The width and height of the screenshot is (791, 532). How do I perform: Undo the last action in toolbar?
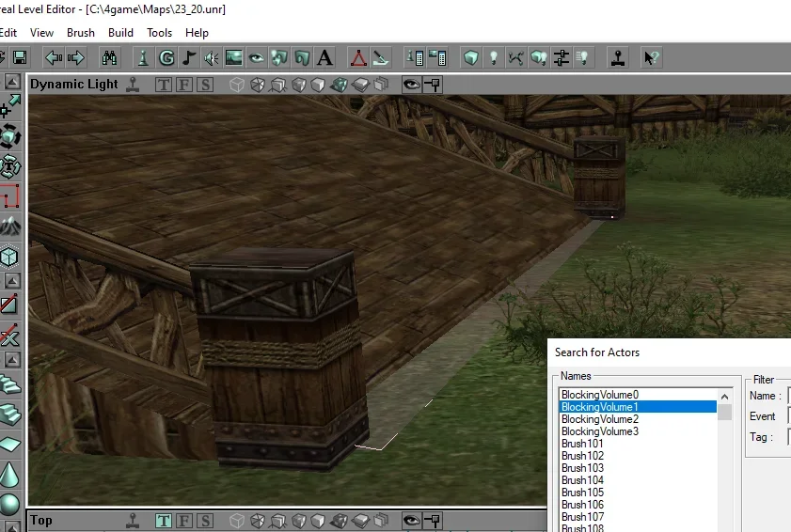pyautogui.click(x=54, y=57)
